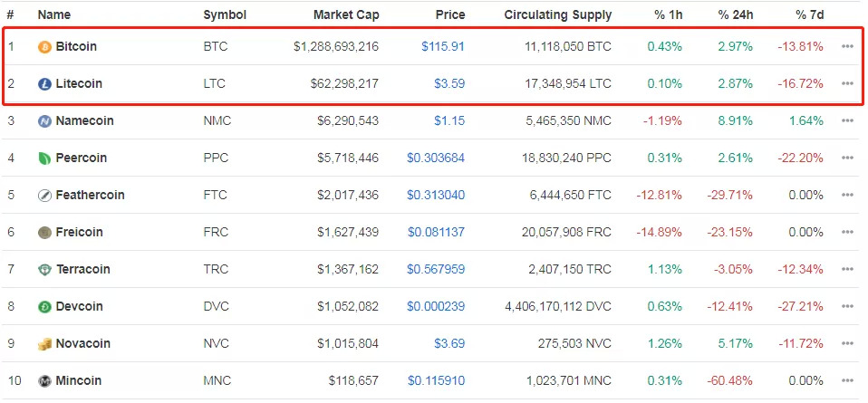Click the Bitcoin coin logo icon
The height and width of the screenshot is (403, 868).
click(44, 46)
